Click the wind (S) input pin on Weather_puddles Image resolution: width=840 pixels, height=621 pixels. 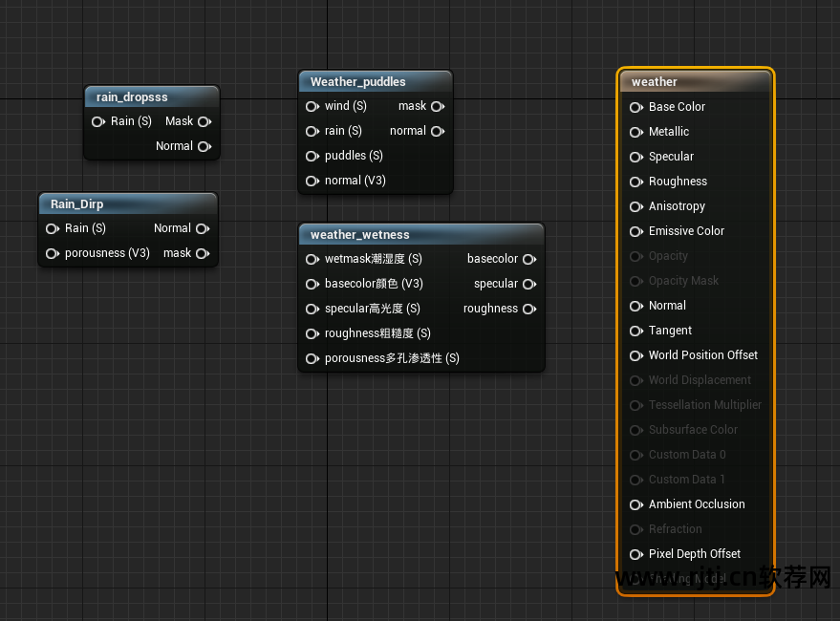coord(312,107)
